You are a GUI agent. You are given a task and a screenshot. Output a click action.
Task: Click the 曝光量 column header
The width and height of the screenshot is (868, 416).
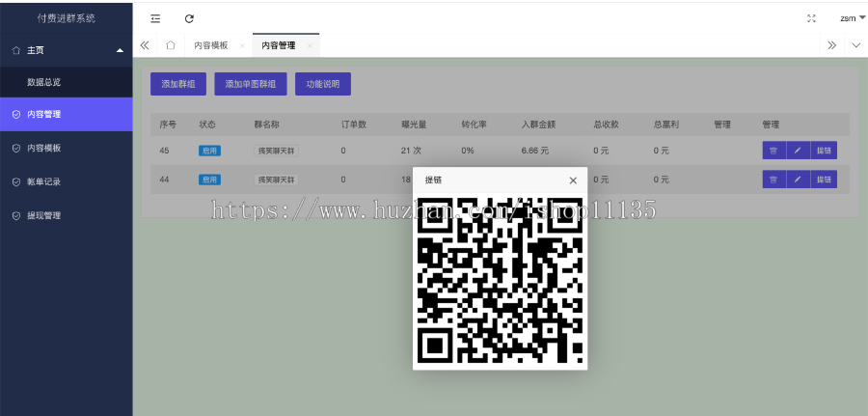point(414,125)
